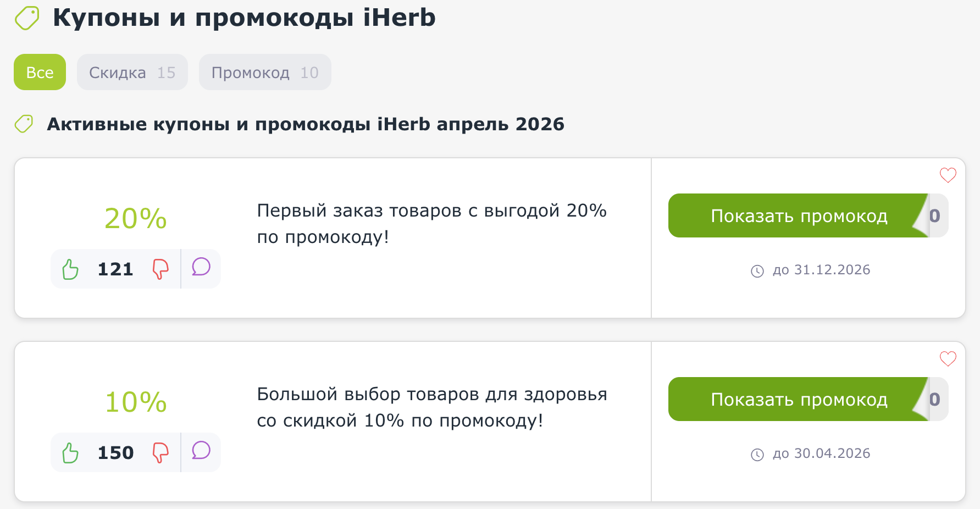Screen dimensions: 980x509
Task: Favorite the 20% coupon with heart icon
Action: (948, 175)
